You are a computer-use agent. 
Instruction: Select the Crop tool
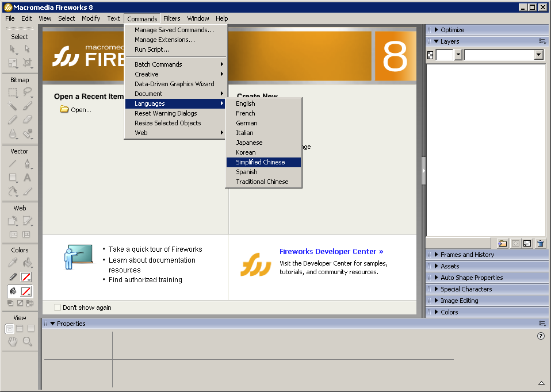27,63
